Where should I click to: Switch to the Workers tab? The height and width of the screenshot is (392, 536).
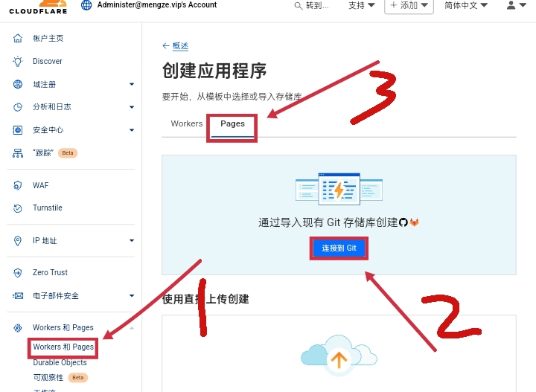click(186, 123)
